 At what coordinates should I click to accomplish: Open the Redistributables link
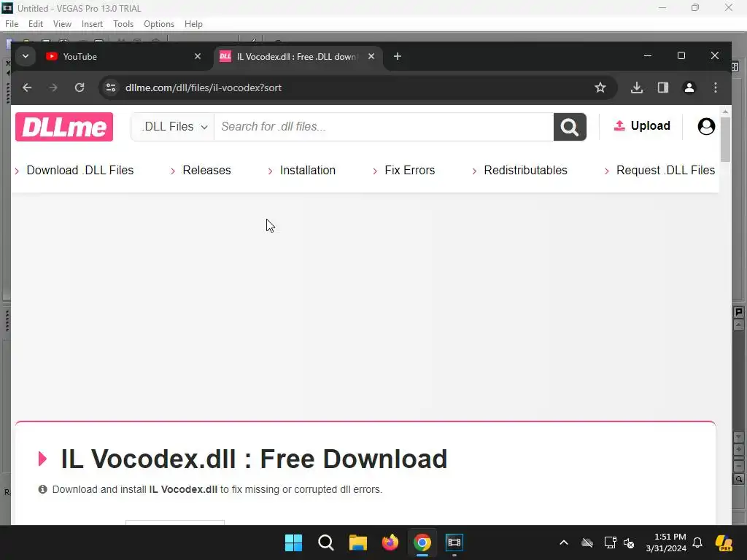point(525,170)
